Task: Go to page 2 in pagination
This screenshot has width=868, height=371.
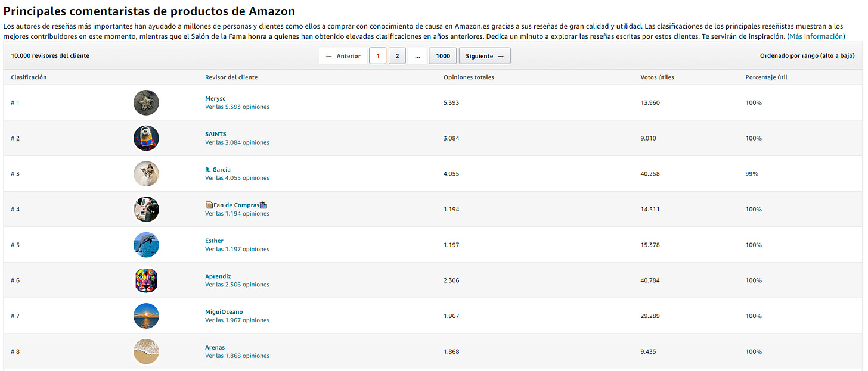Action: click(x=397, y=56)
